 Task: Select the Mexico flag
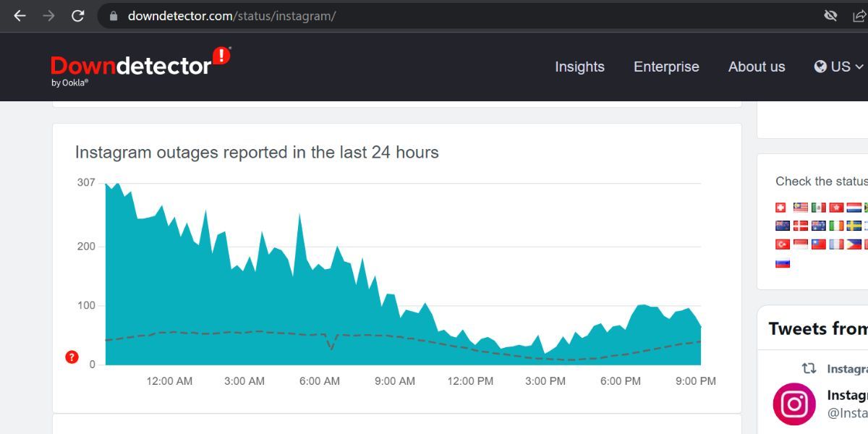pos(819,208)
